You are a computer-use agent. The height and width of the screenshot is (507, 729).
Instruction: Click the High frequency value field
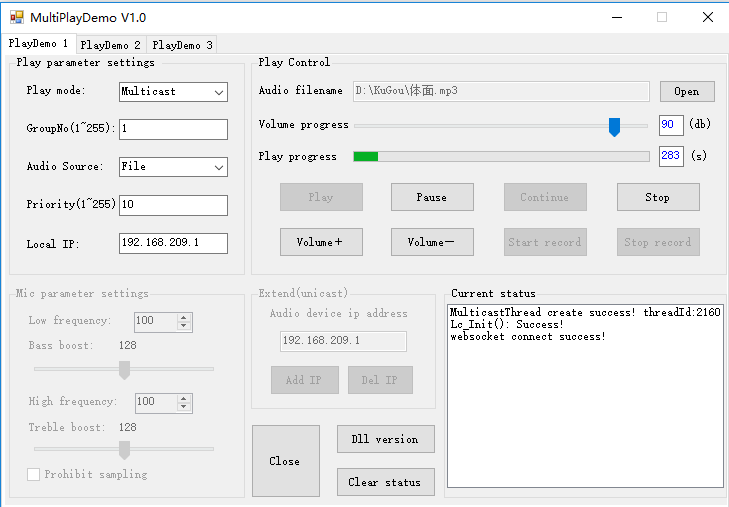point(156,402)
